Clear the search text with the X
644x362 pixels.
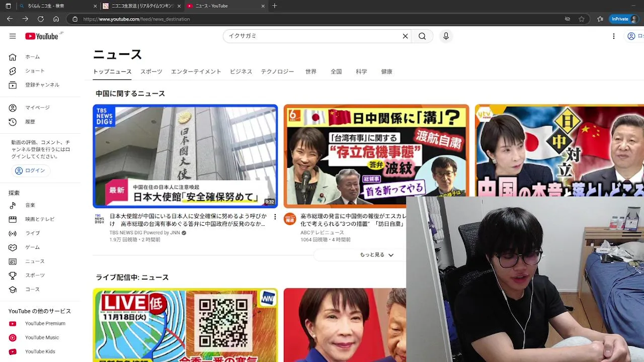405,36
